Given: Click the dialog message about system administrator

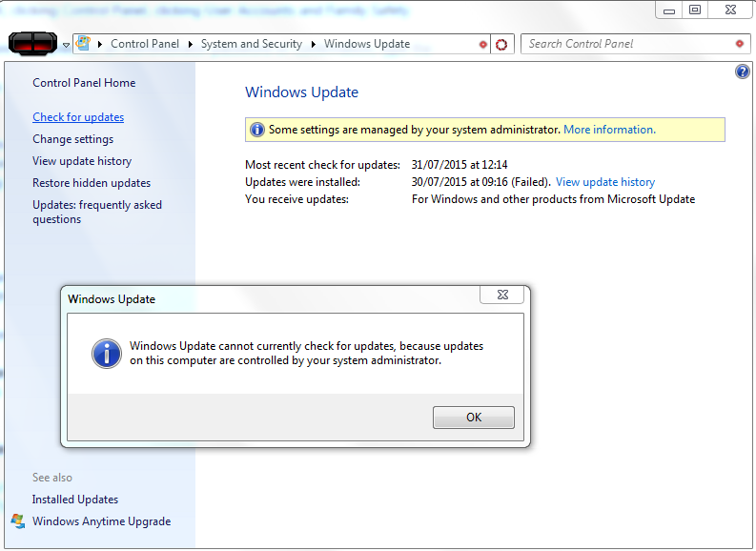Looking at the screenshot, I should (x=307, y=354).
